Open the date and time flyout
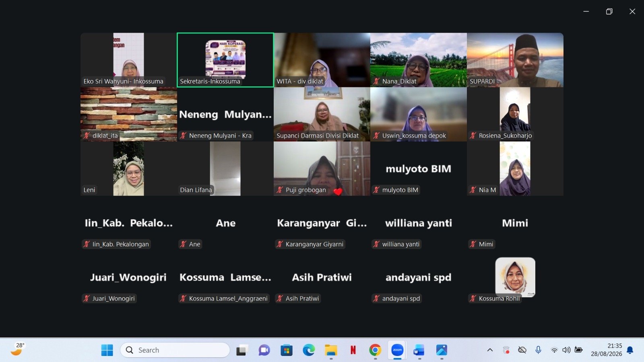Screen dimensions: 644x362 click(607, 350)
